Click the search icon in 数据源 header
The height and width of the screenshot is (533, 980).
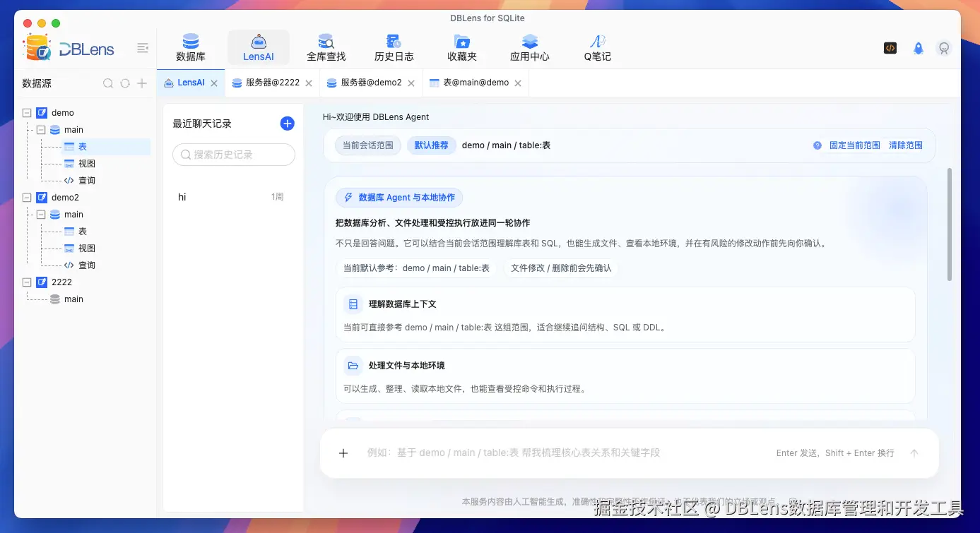coord(108,83)
